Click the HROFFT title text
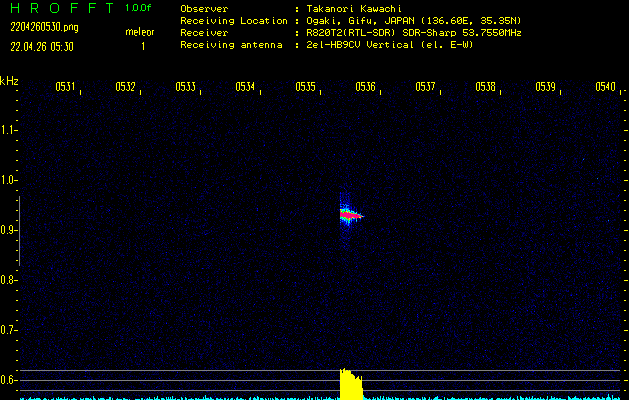The width and height of the screenshot is (629, 400). click(x=63, y=8)
